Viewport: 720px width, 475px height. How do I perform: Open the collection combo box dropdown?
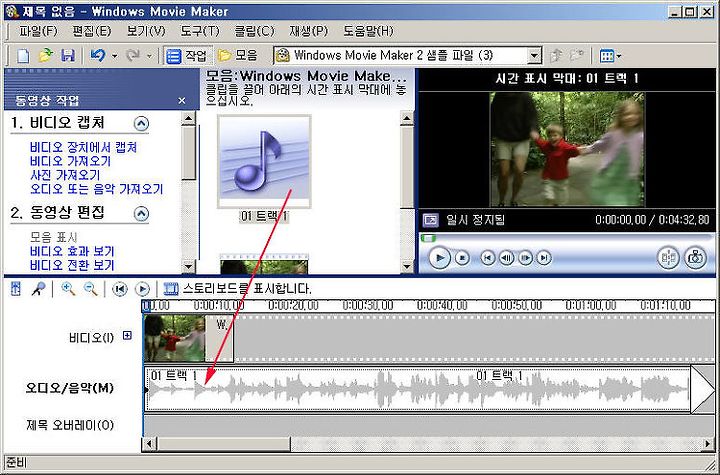point(534,56)
